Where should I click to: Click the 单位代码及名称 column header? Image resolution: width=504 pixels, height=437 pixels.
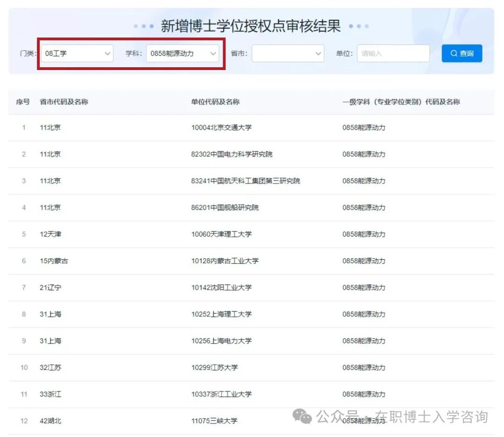215,102
